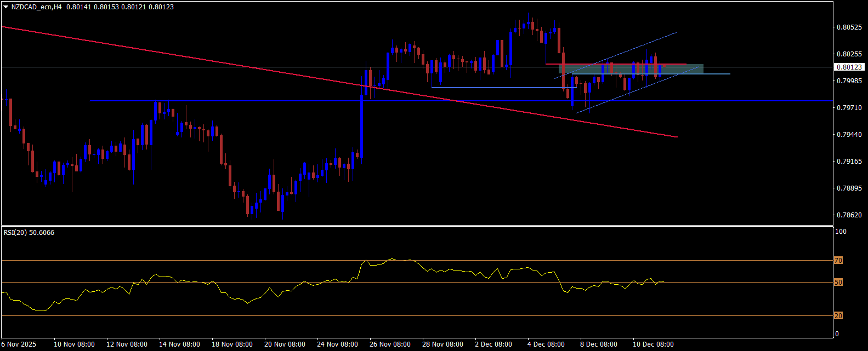This screenshot has height=351, width=868.
Task: Click the 18 Nov 08:00 time label
Action: (x=232, y=344)
